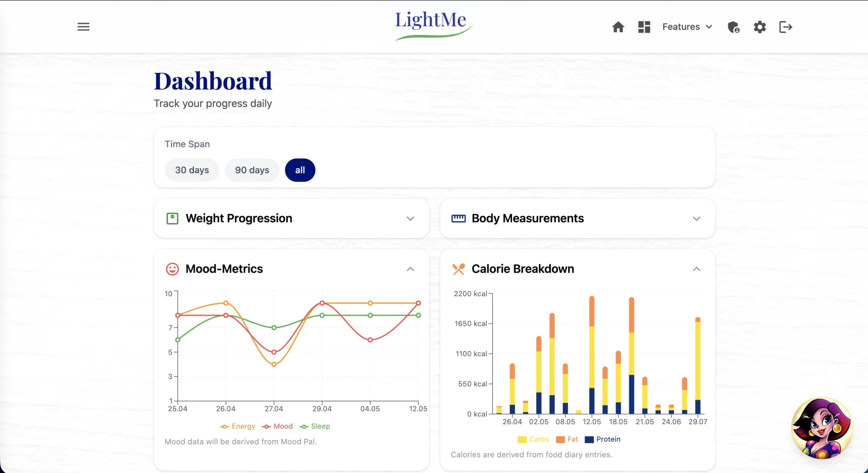868x473 pixels.
Task: Click the logout icon
Action: click(x=786, y=27)
